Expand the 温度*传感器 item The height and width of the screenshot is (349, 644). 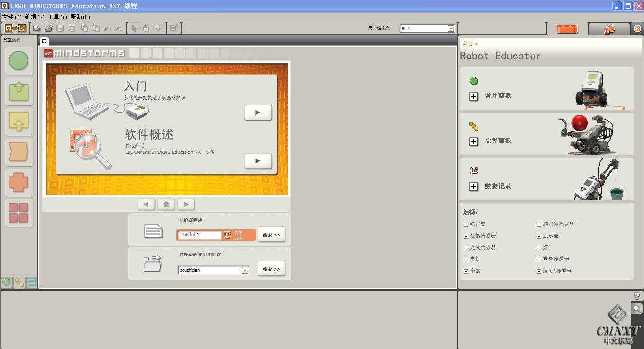coord(539,271)
